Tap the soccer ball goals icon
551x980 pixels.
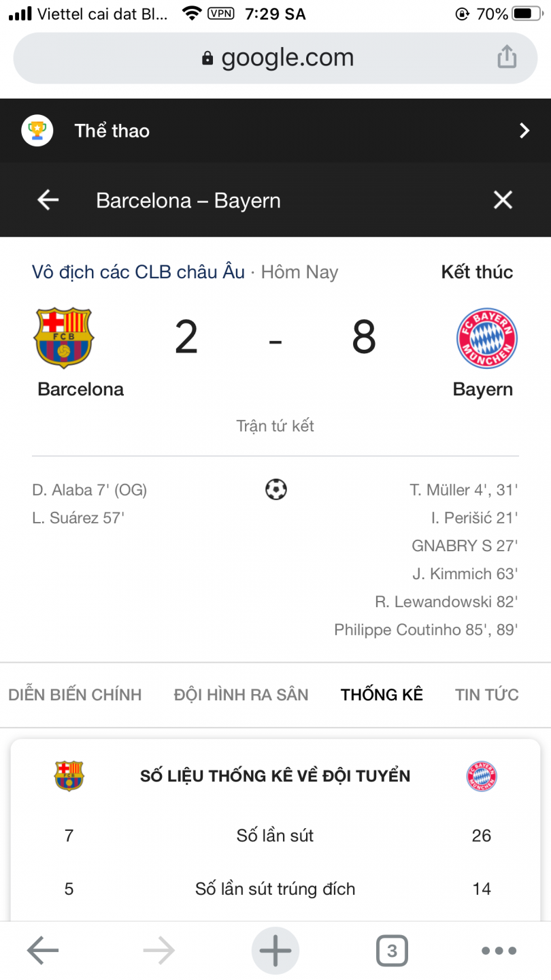point(275,489)
